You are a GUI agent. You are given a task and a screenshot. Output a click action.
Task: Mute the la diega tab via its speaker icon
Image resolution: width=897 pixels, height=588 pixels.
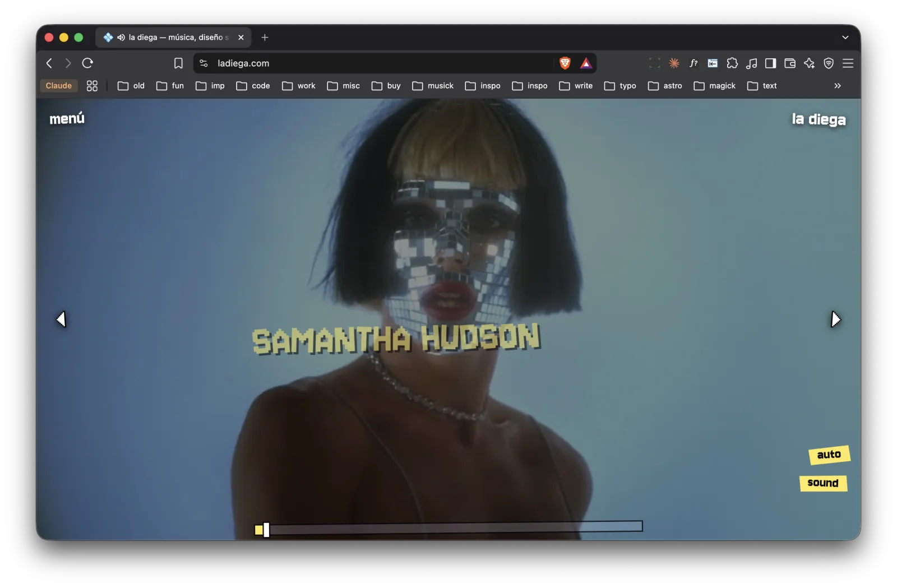click(121, 38)
